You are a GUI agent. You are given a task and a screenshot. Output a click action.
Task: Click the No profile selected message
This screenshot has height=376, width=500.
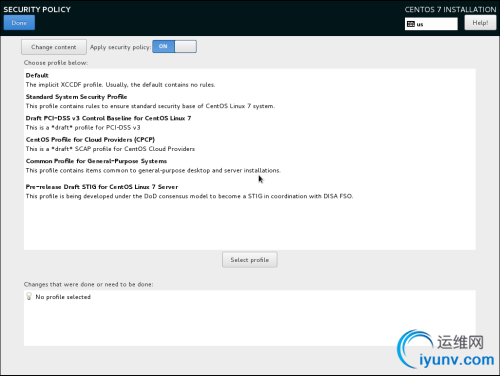(63, 297)
